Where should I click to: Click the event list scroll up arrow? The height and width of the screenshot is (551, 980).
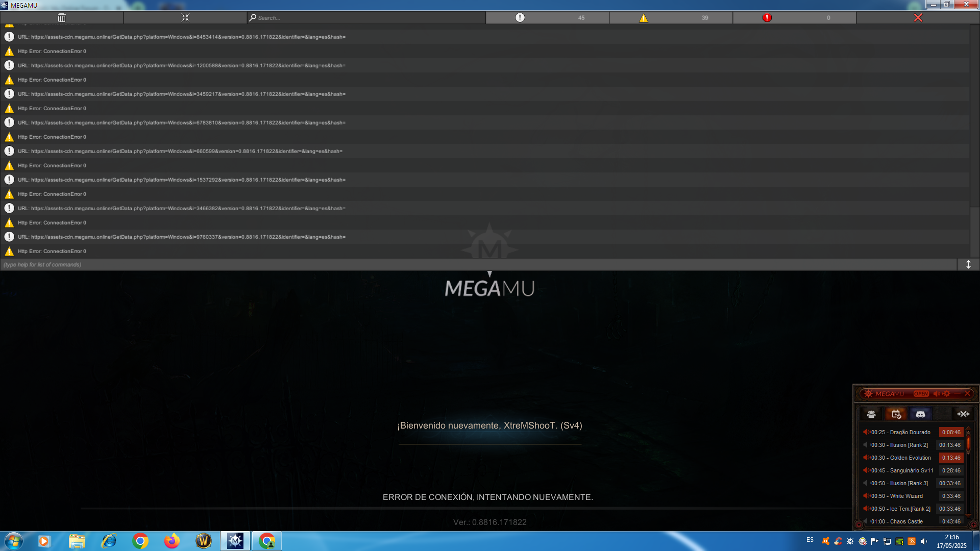pyautogui.click(x=968, y=429)
